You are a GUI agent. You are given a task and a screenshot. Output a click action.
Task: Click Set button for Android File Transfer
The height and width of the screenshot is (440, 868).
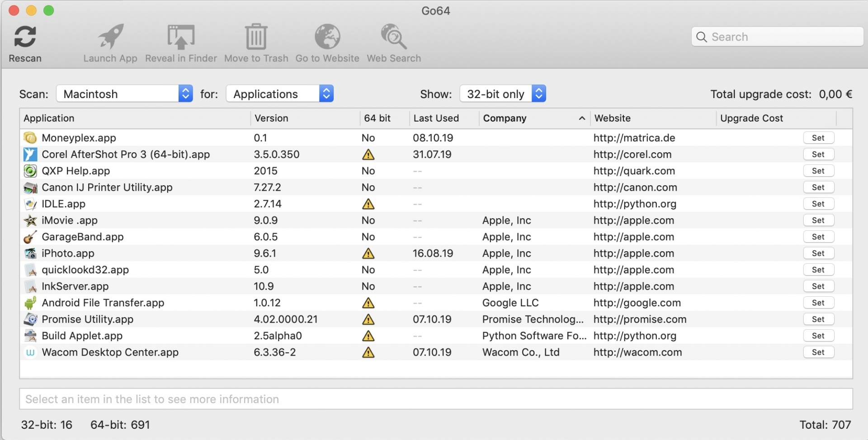[818, 303]
